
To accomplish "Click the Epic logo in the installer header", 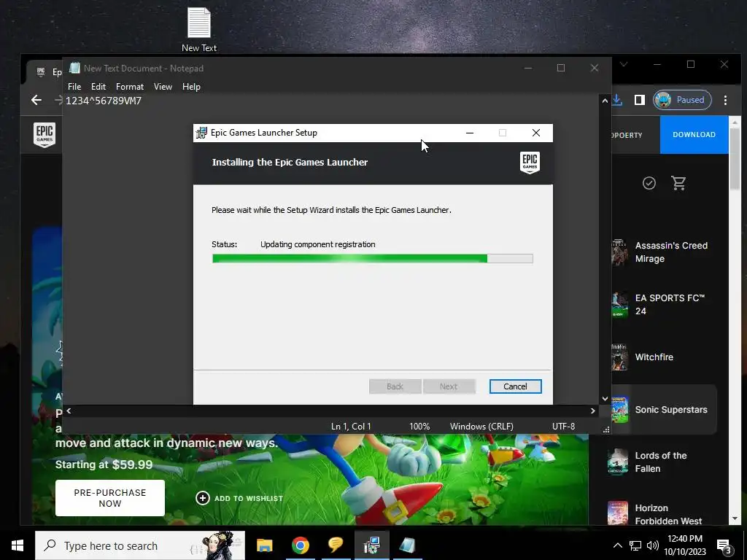I will click(530, 163).
